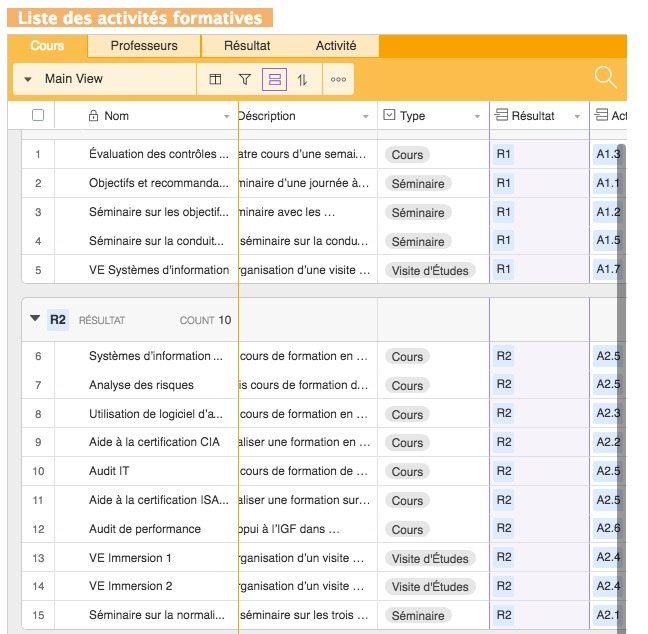
Task: Click the A1.7 link in row 5
Action: 608,269
